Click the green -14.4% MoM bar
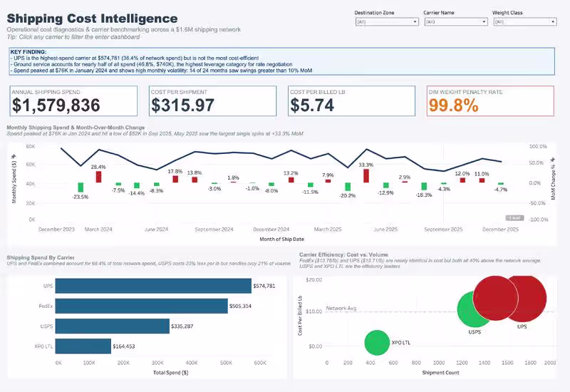Image resolution: width=570 pixels, height=392 pixels. [137, 185]
